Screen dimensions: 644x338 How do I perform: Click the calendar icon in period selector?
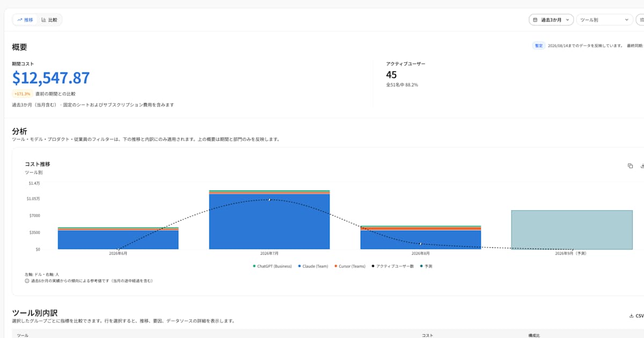pos(535,20)
